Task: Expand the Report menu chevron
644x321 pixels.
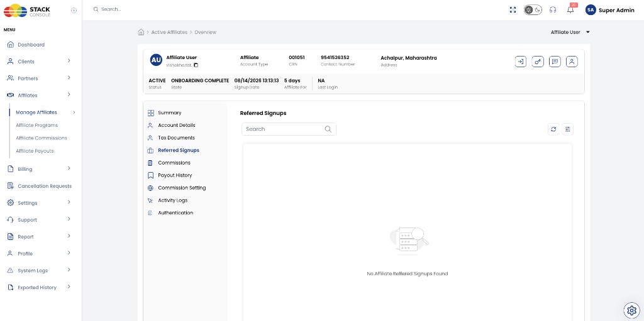Action: 69,236
